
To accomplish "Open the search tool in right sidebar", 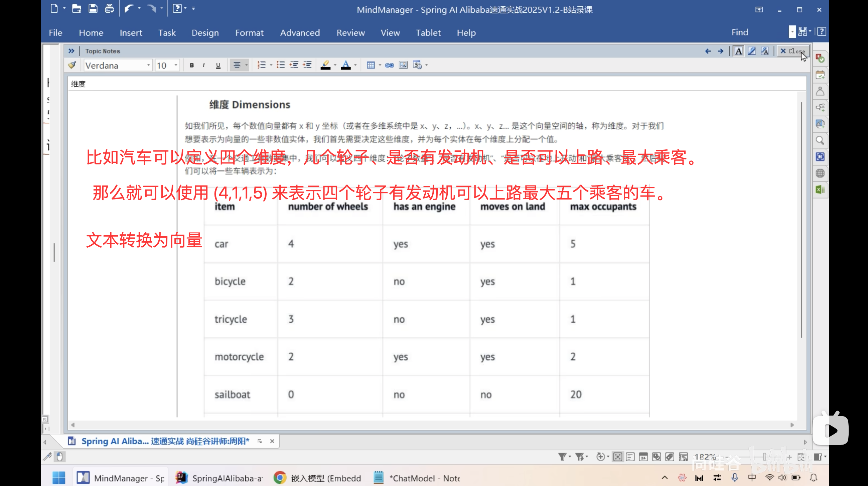I will click(x=820, y=140).
